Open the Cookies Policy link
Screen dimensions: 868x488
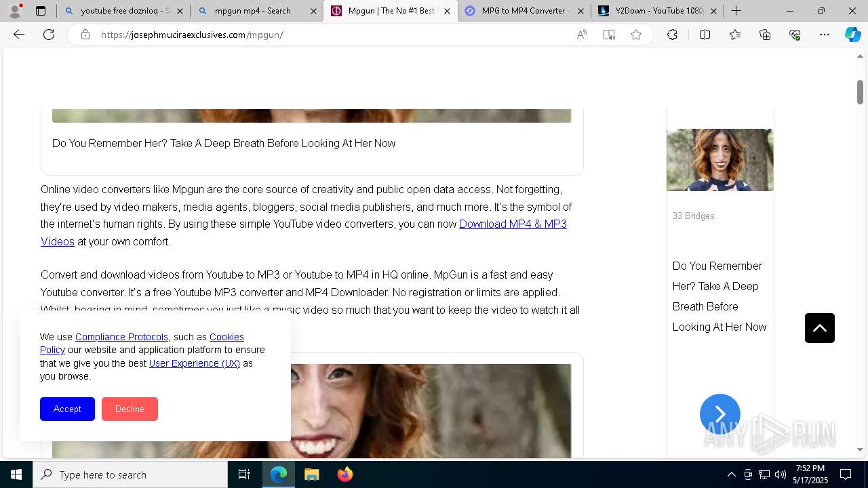[226, 337]
